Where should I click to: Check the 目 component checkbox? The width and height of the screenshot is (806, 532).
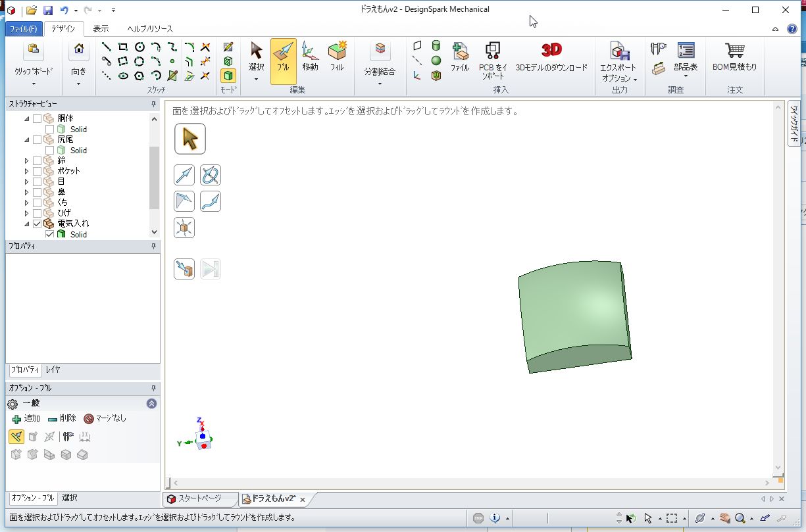pos(37,182)
